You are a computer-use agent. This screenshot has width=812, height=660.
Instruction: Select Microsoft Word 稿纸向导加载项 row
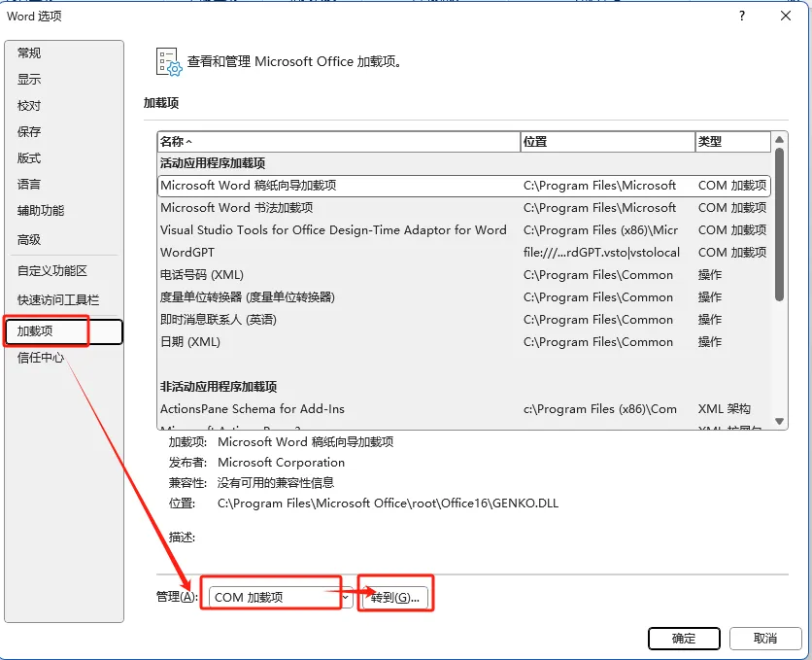[x=464, y=186]
